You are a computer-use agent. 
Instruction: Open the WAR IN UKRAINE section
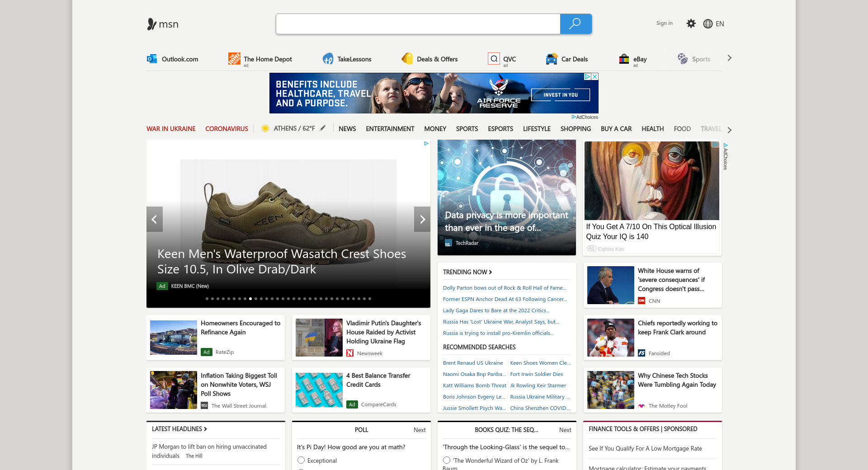171,129
